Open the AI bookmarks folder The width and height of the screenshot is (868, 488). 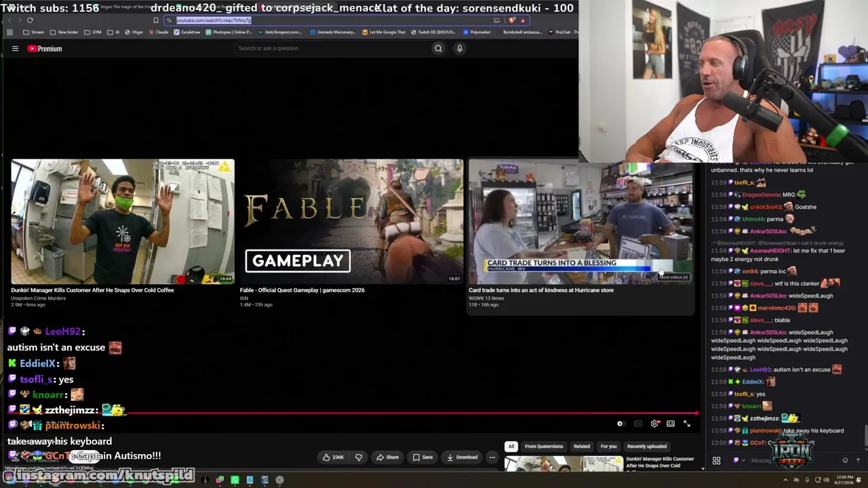click(x=113, y=32)
